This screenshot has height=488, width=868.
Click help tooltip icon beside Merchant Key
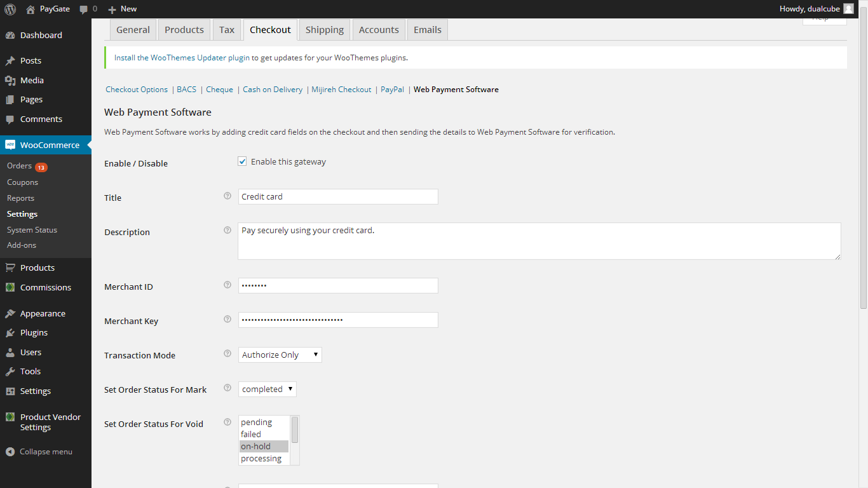coord(227,319)
